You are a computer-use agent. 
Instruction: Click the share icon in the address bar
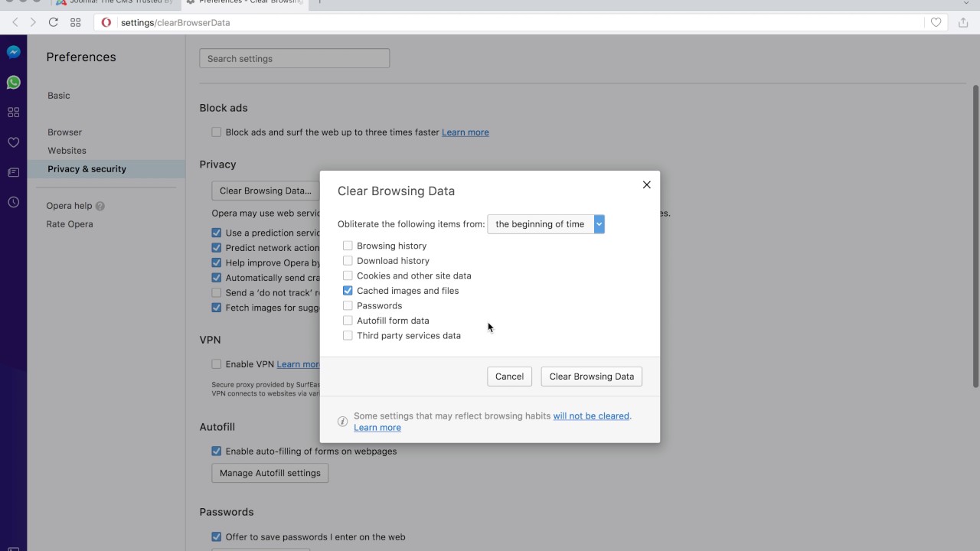point(963,22)
